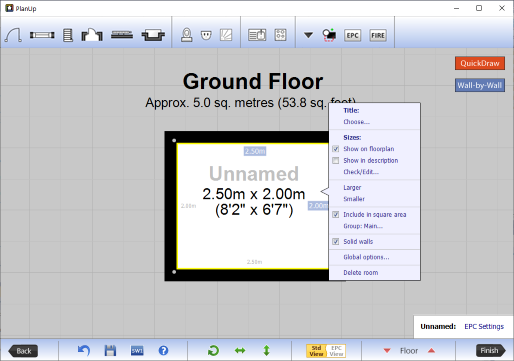This screenshot has width=514, height=361.
Task: Open Group: Main option
Action: coord(363,226)
